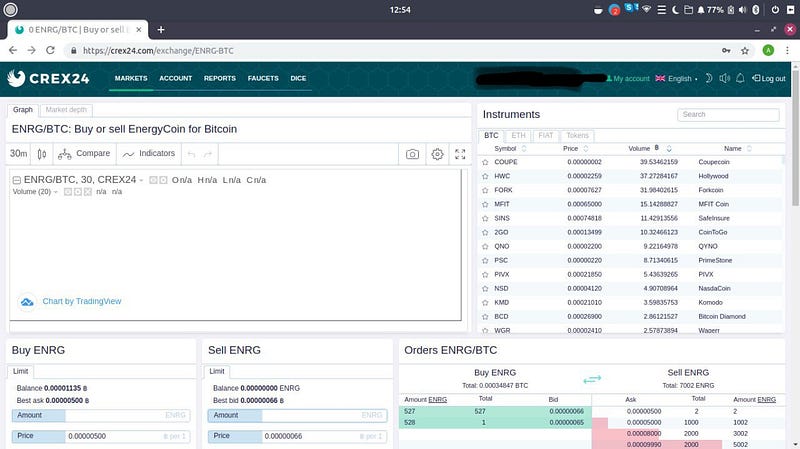
Task: Change the 30m chart interval
Action: point(19,154)
